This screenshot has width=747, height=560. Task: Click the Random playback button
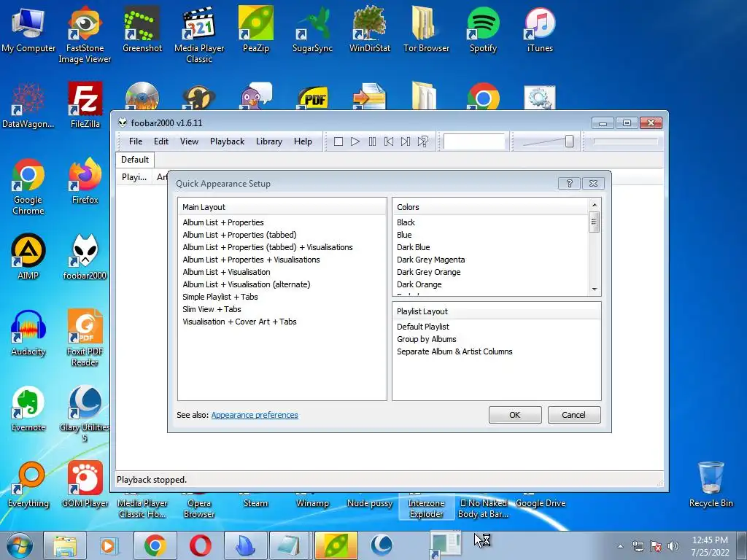pyautogui.click(x=422, y=141)
